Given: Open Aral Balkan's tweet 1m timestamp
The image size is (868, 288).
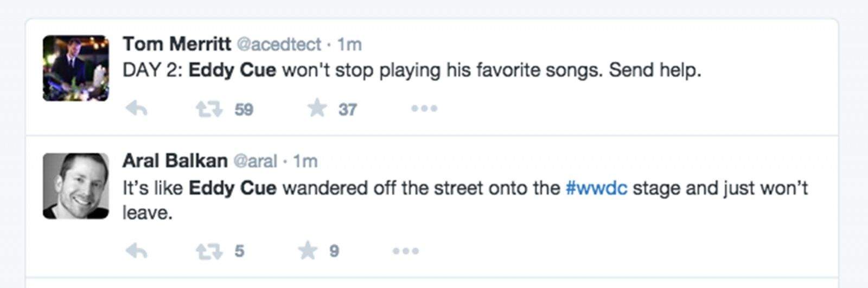Looking at the screenshot, I should point(305,162).
